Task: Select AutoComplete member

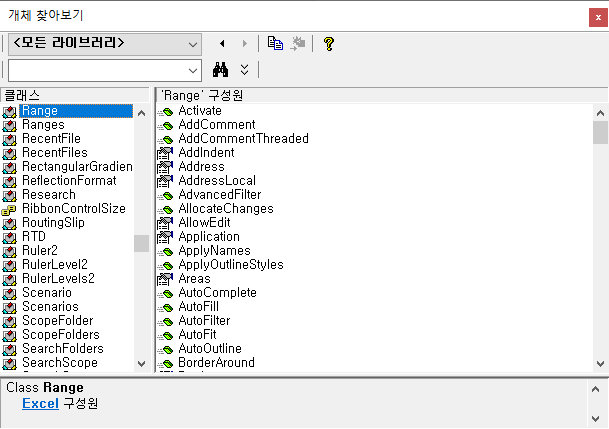Action: pos(218,292)
